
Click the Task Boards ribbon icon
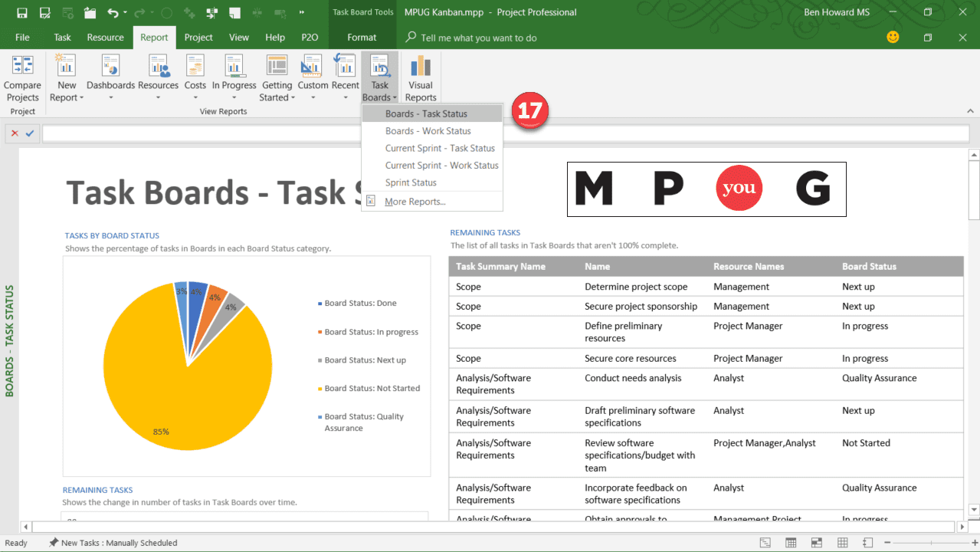379,67
